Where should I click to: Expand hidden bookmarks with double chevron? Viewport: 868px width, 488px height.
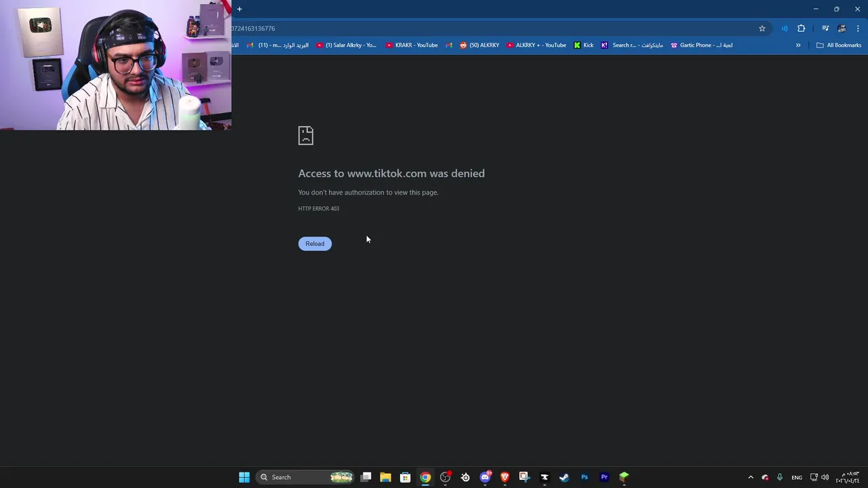coord(798,45)
